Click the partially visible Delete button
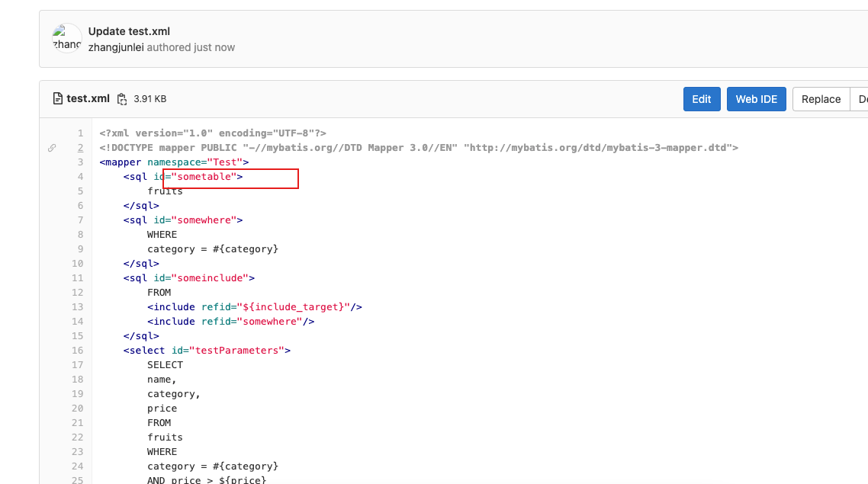Screen dimensions: 868x484 click(861, 98)
